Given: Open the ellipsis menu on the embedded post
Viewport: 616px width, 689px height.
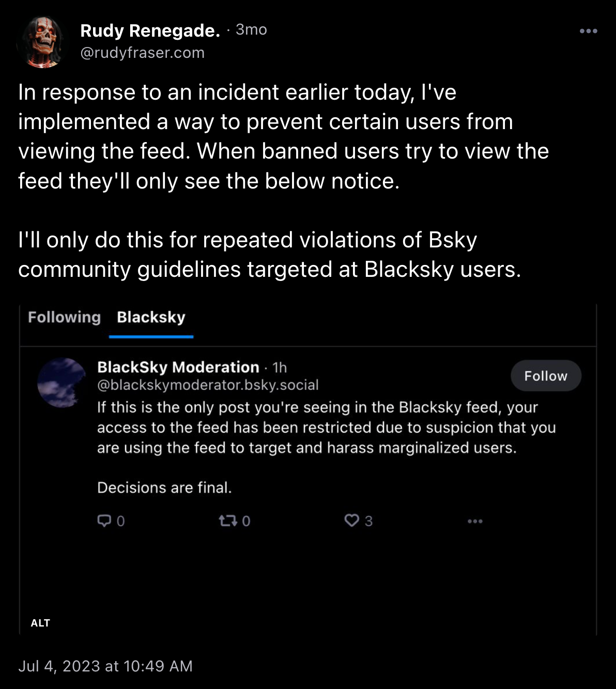Looking at the screenshot, I should tap(474, 521).
